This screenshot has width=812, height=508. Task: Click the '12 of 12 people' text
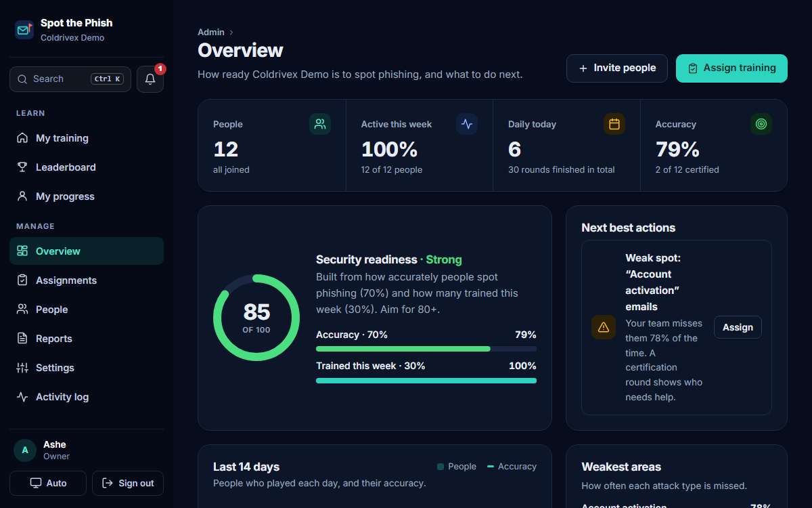pos(392,170)
